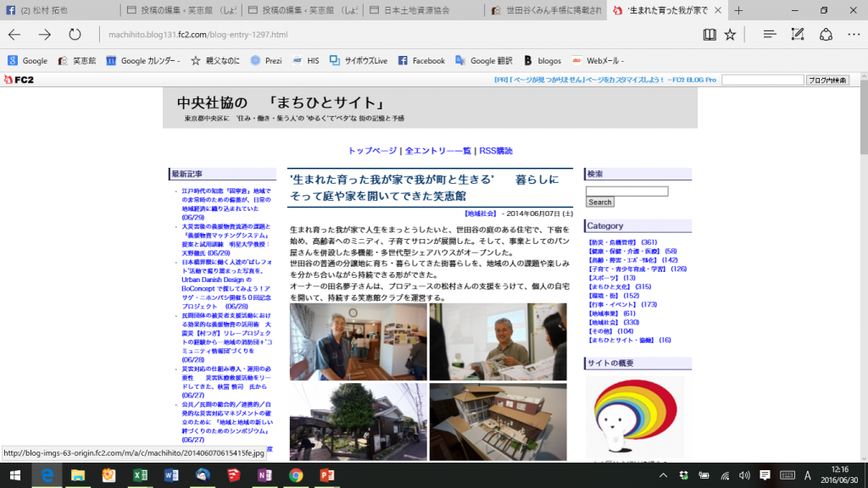Open Share or notifications bell icon
The width and height of the screenshot is (868, 488).
826,34
